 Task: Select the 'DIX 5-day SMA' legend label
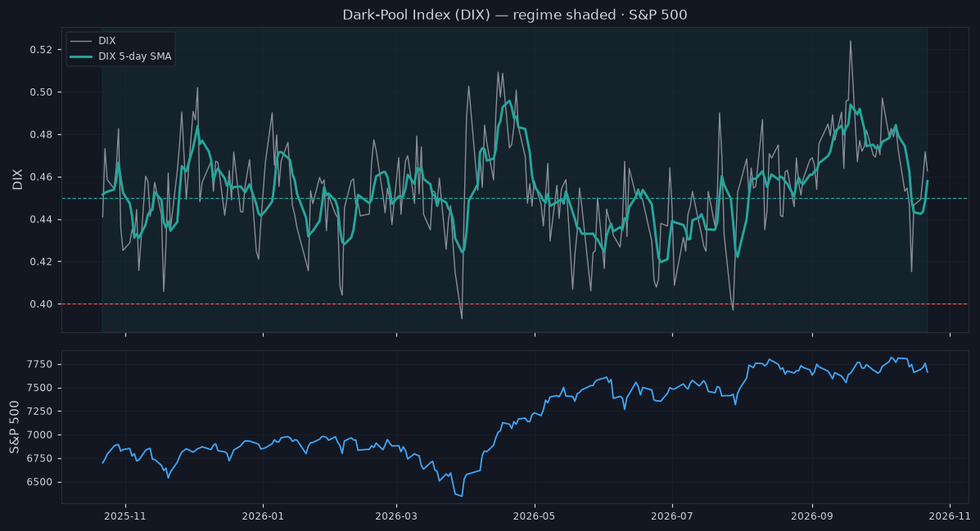coord(135,56)
